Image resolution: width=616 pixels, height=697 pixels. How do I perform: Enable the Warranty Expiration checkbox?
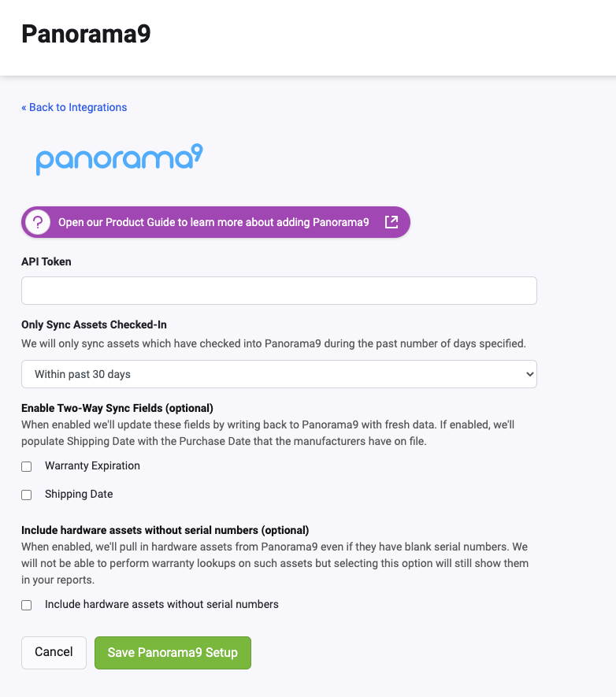coord(26,466)
